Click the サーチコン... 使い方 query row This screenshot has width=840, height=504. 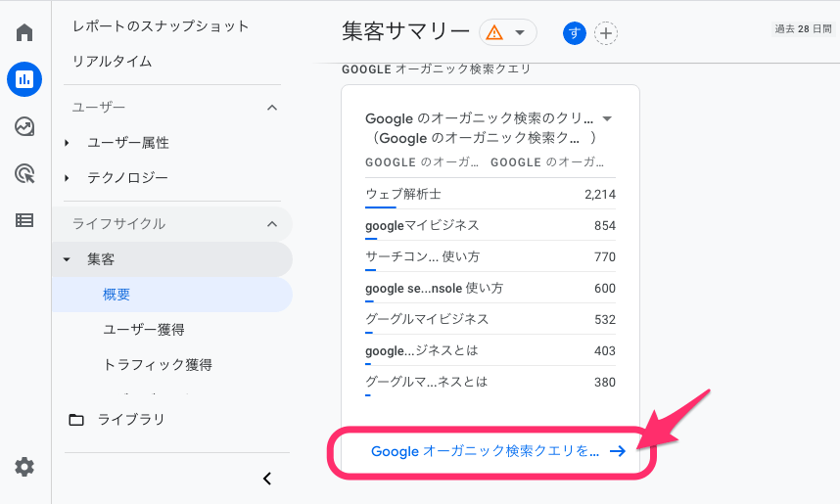(490, 256)
